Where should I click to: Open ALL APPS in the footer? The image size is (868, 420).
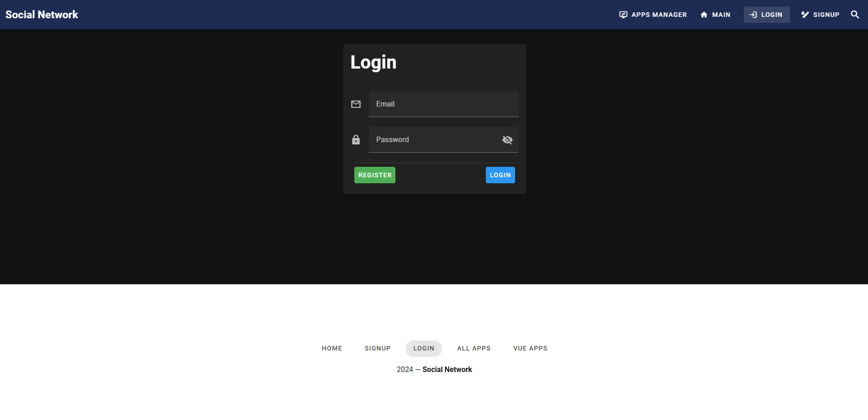[473, 348]
